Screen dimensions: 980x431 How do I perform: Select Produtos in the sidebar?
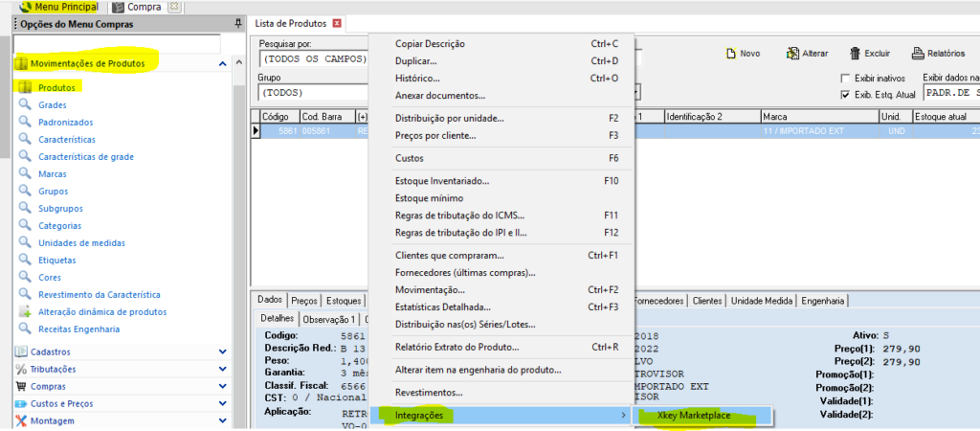[56, 87]
